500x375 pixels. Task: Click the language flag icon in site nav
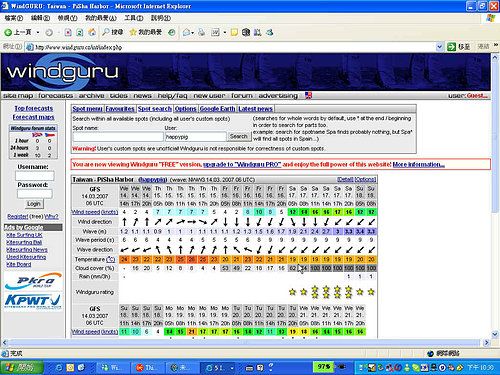tap(308, 96)
